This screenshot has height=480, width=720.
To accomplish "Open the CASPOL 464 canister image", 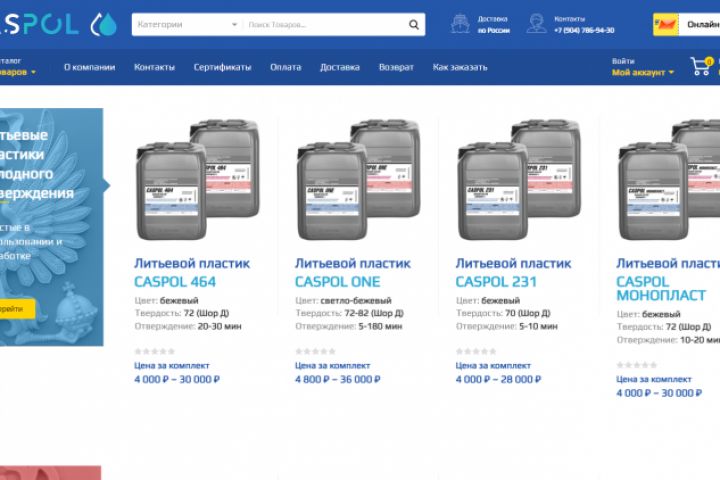I will pyautogui.click(x=198, y=179).
